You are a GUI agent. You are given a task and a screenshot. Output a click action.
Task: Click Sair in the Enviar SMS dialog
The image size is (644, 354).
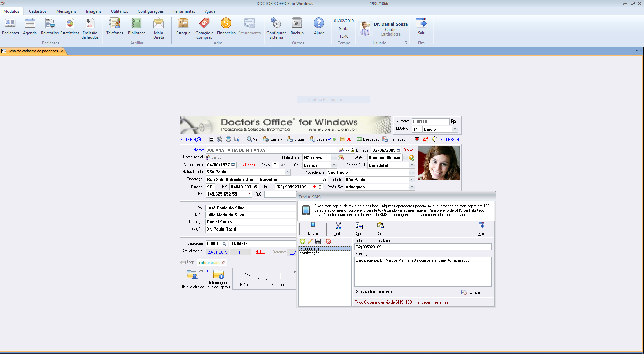(481, 229)
